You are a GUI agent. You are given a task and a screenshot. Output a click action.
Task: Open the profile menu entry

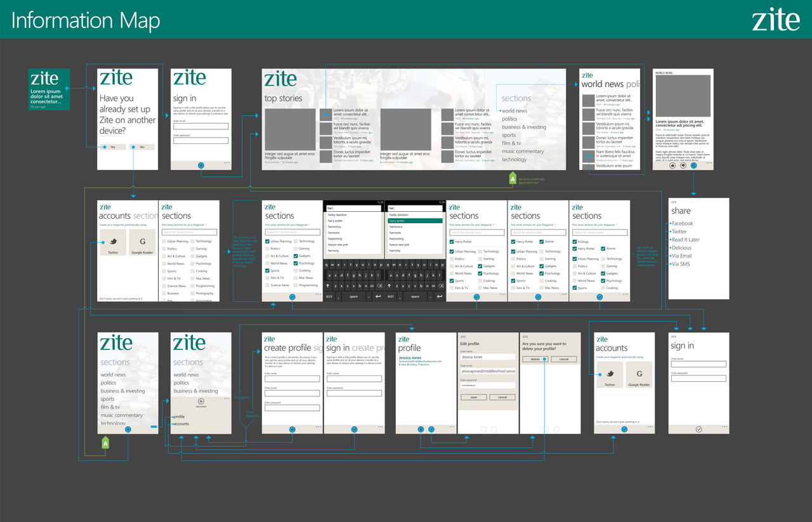(180, 417)
